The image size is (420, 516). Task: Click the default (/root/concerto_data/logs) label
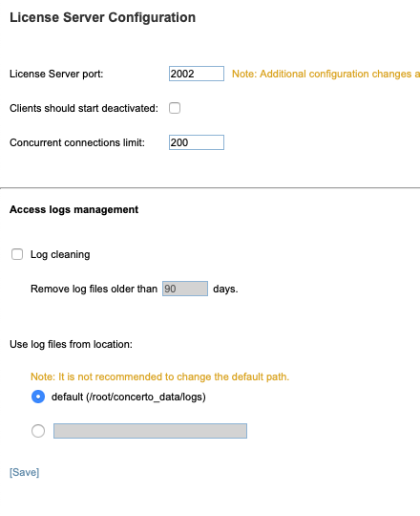point(129,397)
